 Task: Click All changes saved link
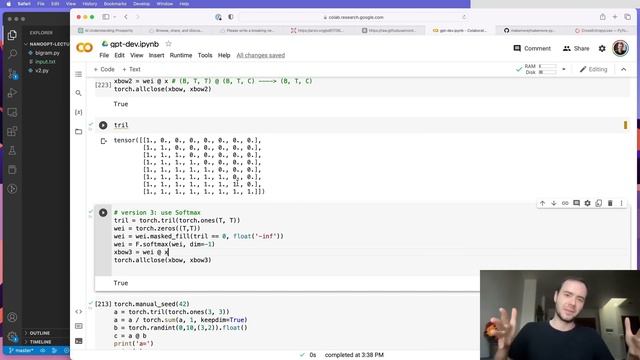(x=260, y=55)
